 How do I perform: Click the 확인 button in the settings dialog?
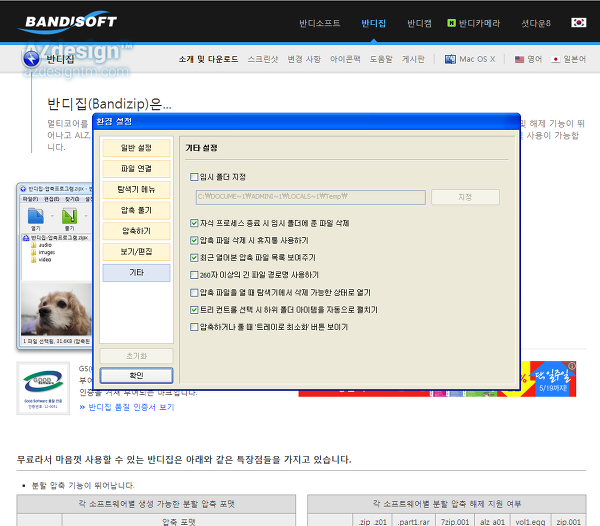point(136,375)
